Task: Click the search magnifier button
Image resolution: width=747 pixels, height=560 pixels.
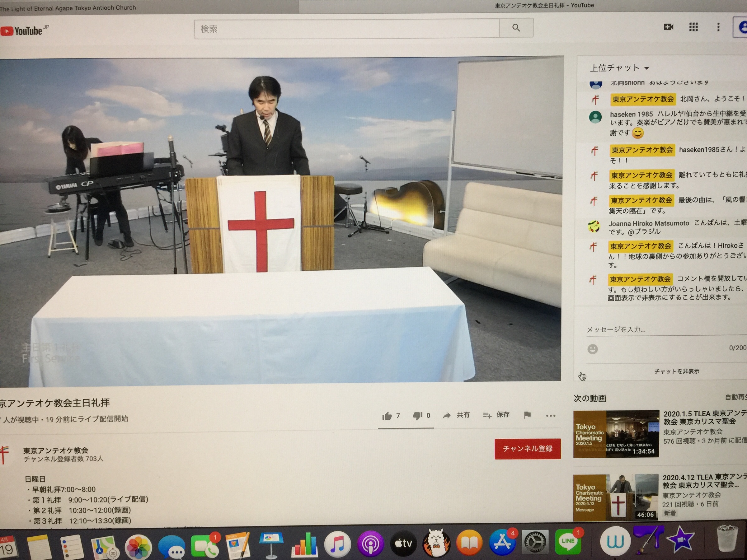Action: tap(516, 28)
